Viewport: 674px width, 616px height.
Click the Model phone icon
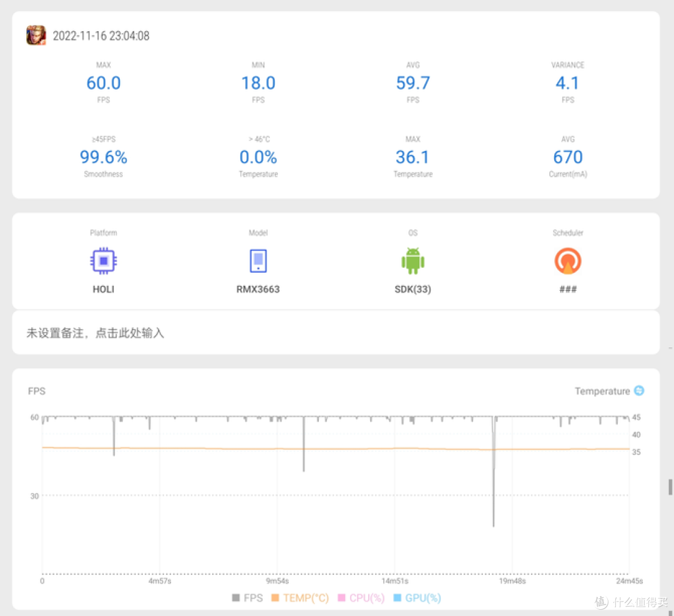(258, 260)
